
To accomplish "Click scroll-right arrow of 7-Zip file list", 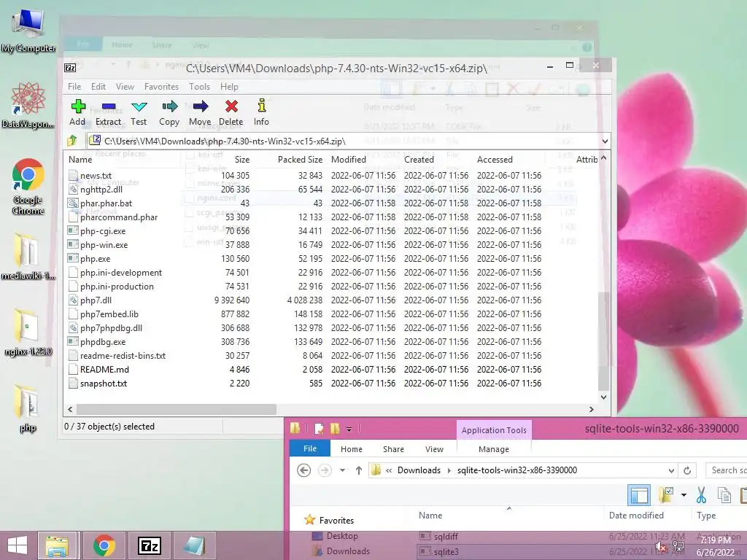I will point(591,409).
